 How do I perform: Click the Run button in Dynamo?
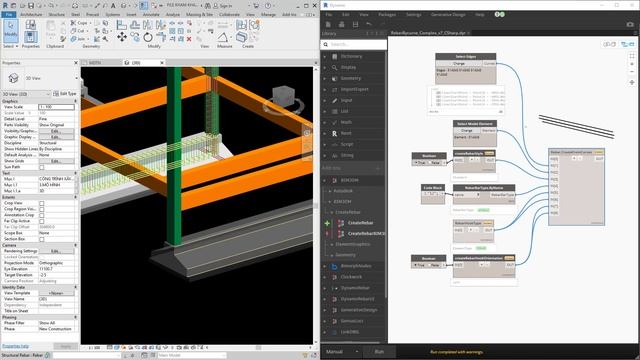(x=379, y=351)
